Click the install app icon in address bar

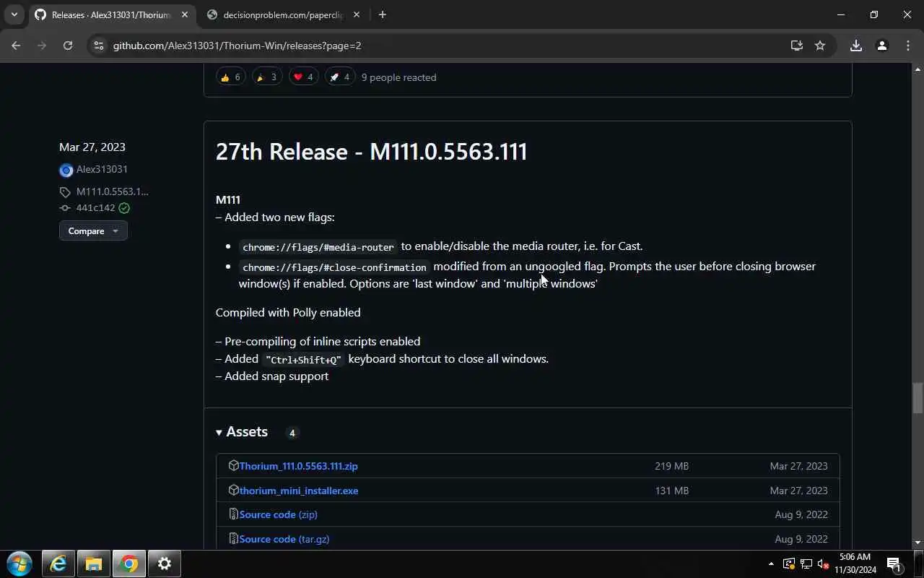pos(797,46)
